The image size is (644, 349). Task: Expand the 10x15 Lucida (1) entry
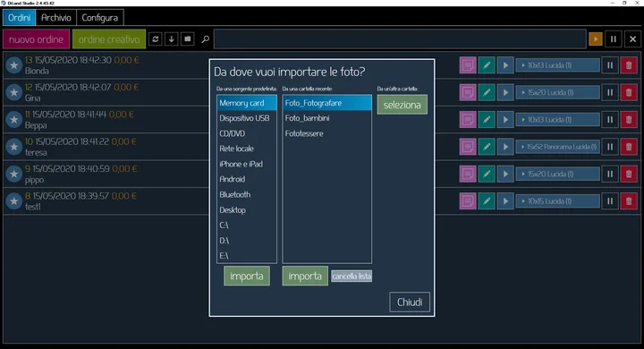point(558,201)
